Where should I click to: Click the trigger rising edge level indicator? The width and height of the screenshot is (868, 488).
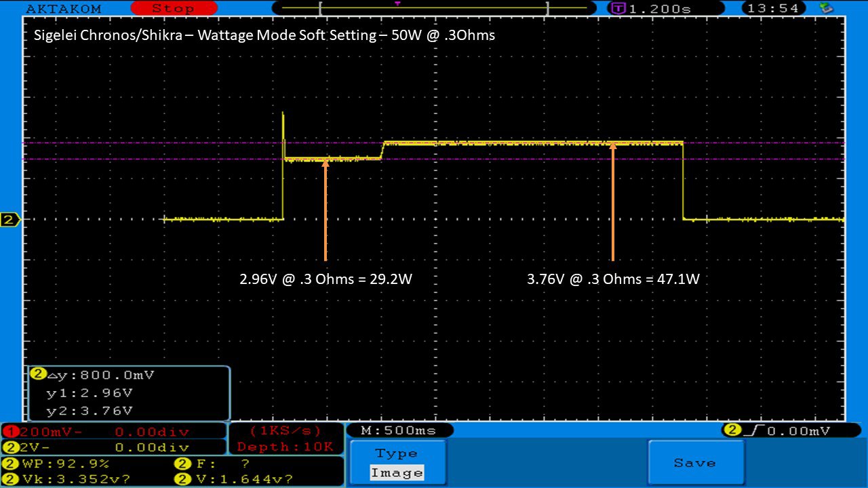click(x=785, y=430)
